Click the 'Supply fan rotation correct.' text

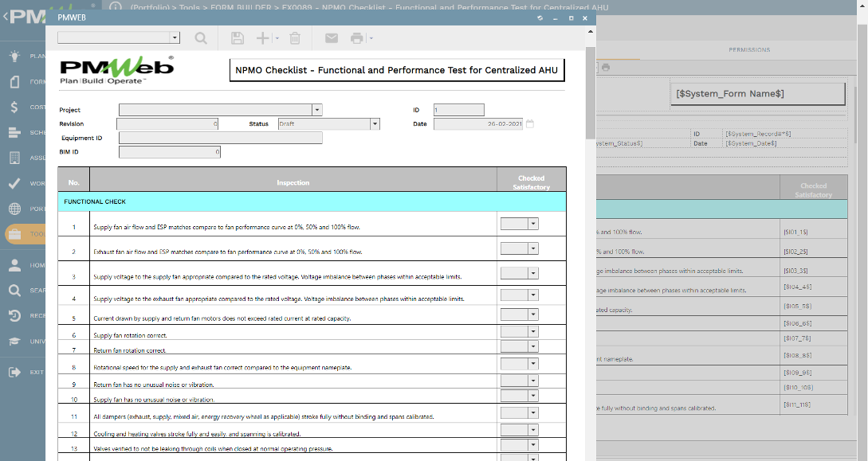coord(130,335)
